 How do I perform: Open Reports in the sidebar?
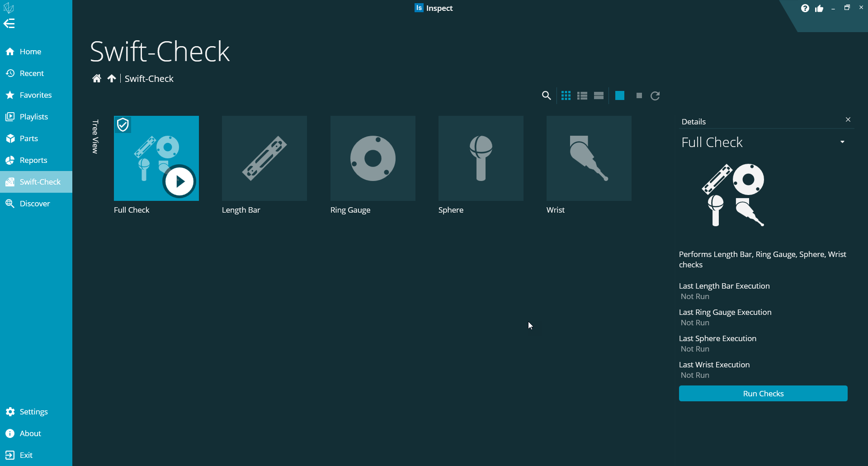(x=33, y=160)
